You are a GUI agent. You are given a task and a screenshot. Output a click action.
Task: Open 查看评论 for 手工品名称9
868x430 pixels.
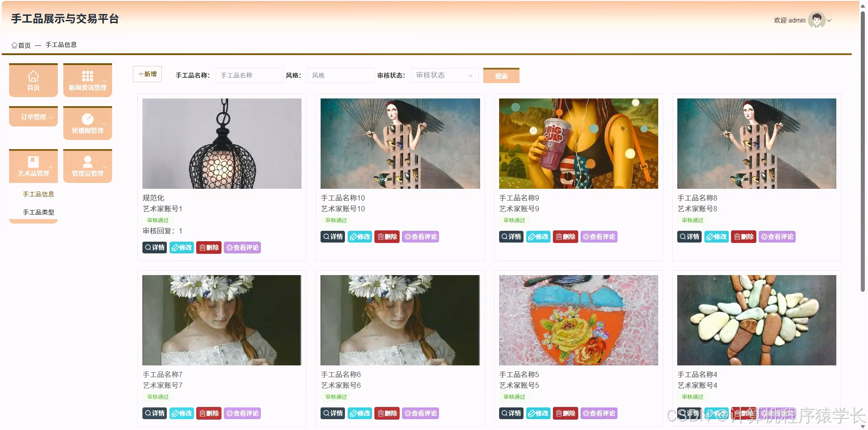coord(599,237)
